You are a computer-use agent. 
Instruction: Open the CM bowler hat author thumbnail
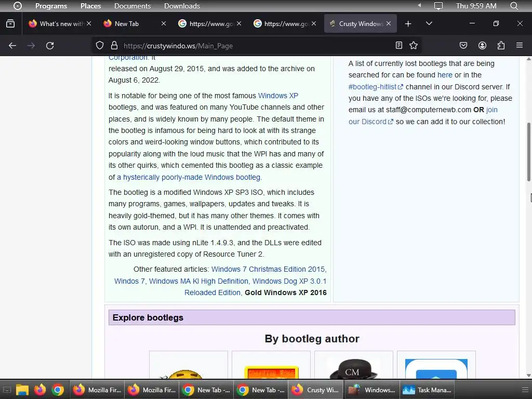(x=353, y=368)
